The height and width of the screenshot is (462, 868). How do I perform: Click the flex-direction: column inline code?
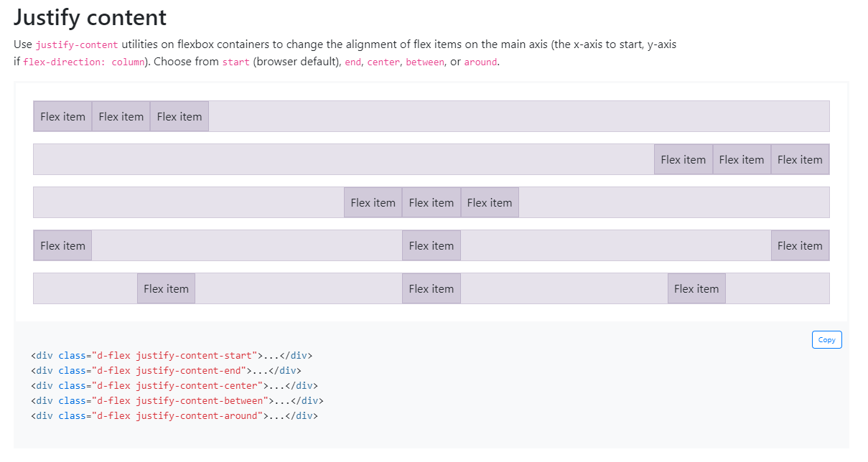[x=85, y=62]
